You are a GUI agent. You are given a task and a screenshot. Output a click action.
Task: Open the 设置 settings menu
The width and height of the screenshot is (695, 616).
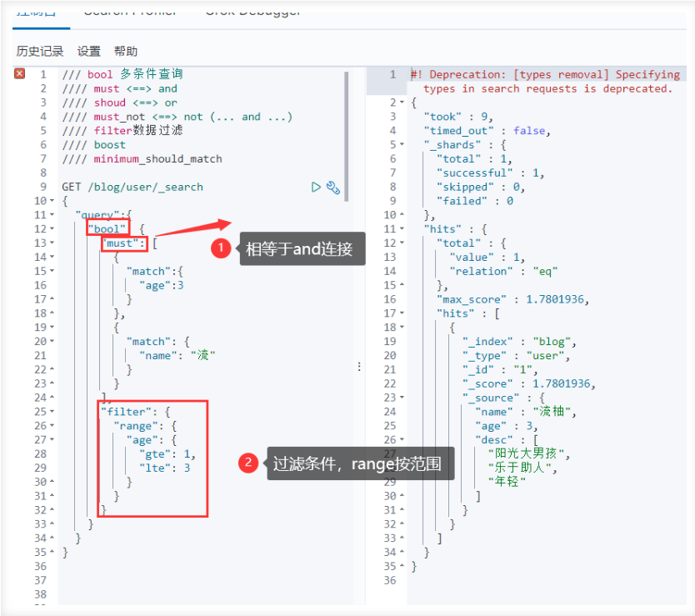click(89, 52)
